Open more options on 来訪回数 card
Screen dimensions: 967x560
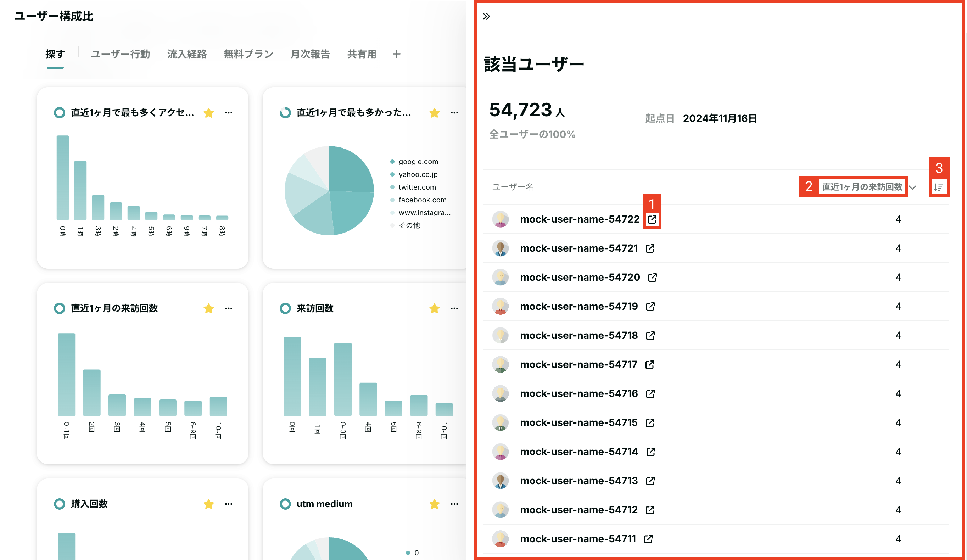pyautogui.click(x=454, y=308)
